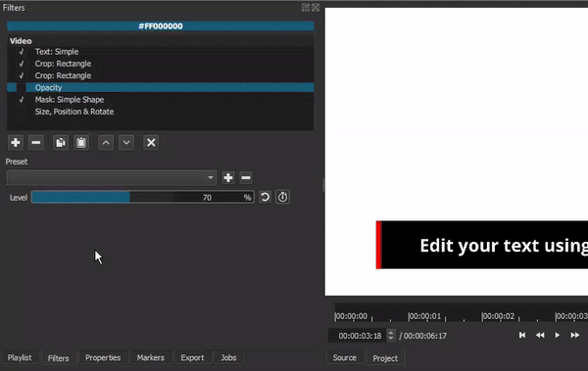Viewport: 588px width, 371px height.
Task: Undock the Filters panel
Action: pyautogui.click(x=306, y=8)
